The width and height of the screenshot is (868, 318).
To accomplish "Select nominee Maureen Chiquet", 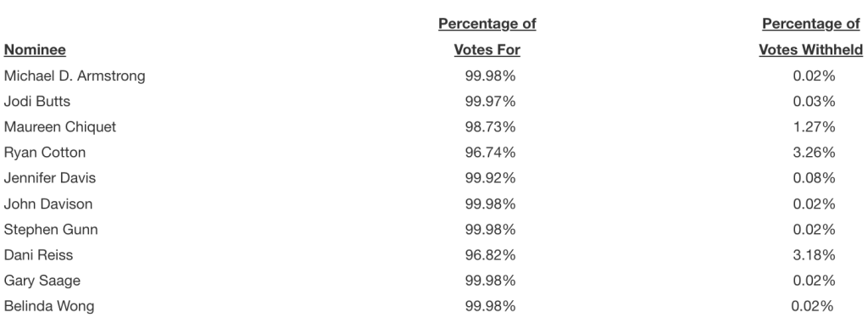I will tap(60, 127).
